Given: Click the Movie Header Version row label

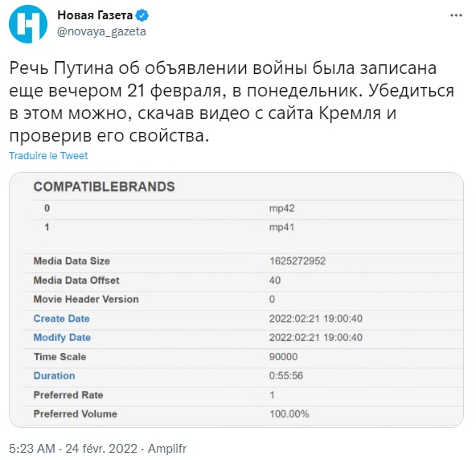Looking at the screenshot, I should tap(86, 299).
